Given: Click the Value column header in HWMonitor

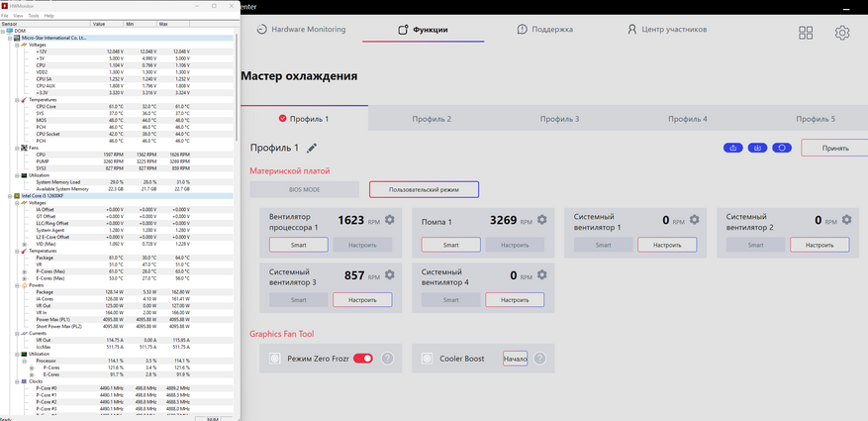Looking at the screenshot, I should pos(108,24).
